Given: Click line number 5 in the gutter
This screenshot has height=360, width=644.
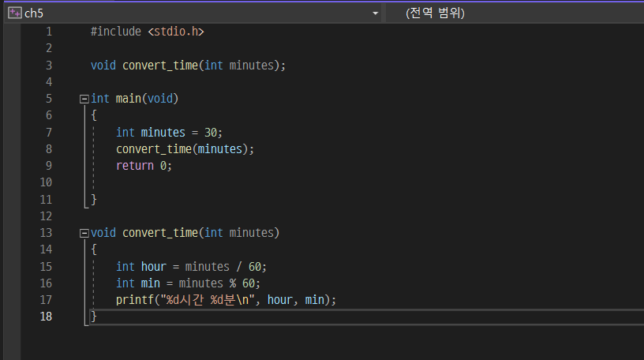Looking at the screenshot, I should (49, 99).
